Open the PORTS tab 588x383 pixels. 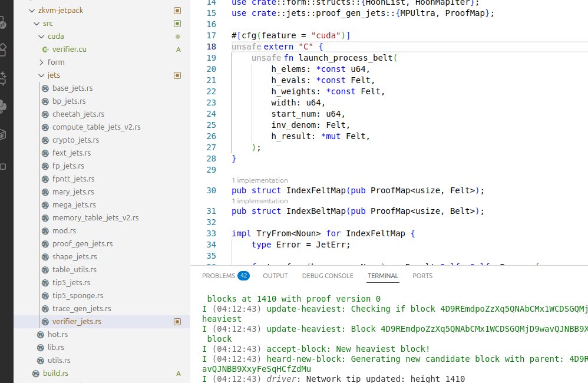coord(422,276)
